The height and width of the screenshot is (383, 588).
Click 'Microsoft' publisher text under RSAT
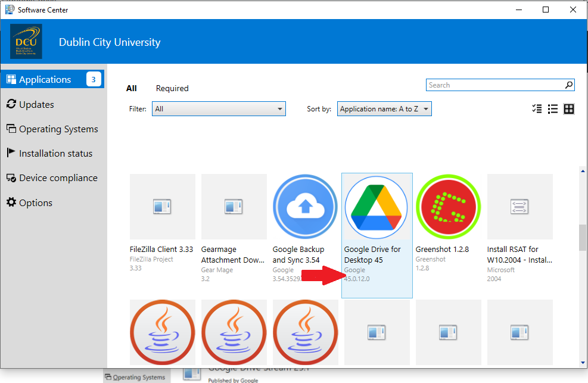[500, 270]
